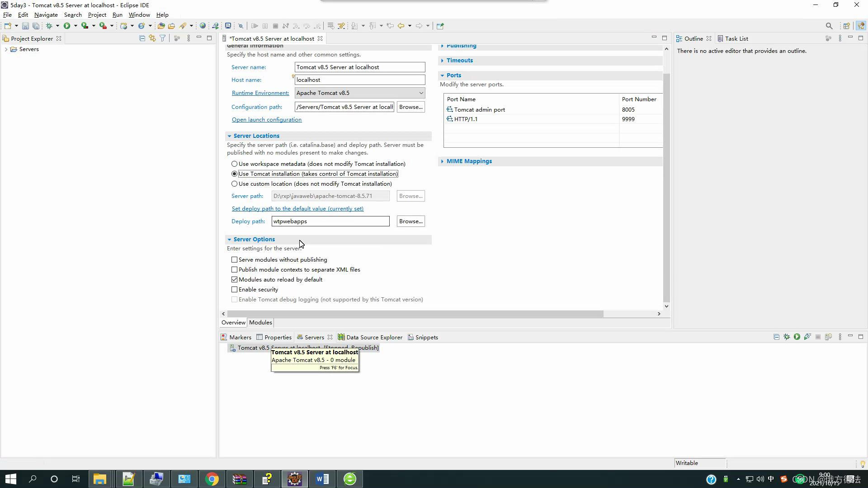The height and width of the screenshot is (488, 868).
Task: Open dropdown arrow beside the Run icon
Action: [75, 26]
